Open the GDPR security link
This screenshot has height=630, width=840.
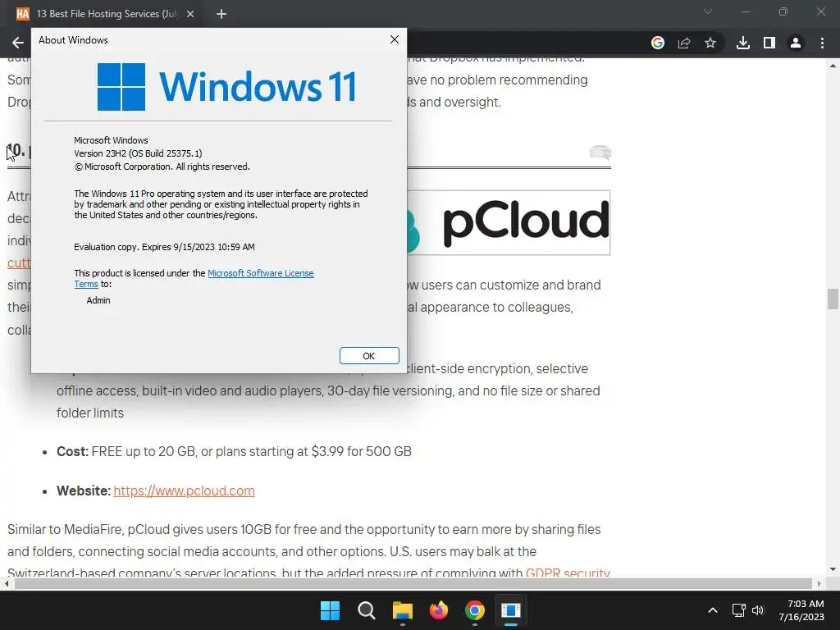[x=568, y=573]
